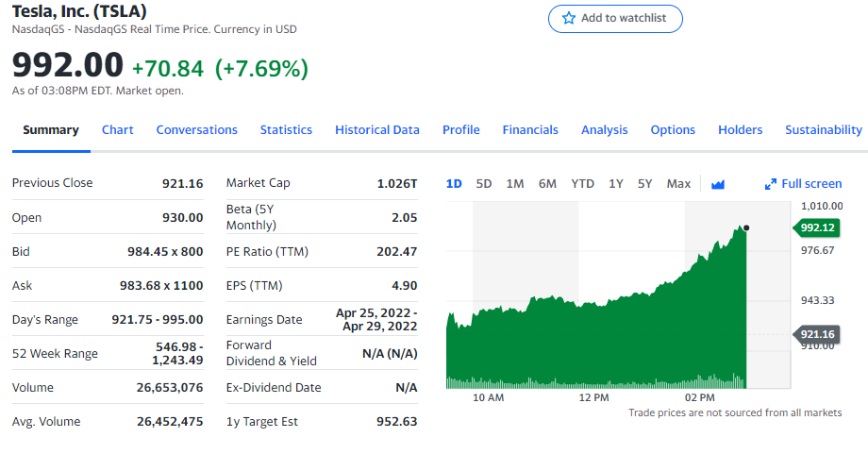Click the Ask value 983.68 x 1100
Screen dimensions: 868x454
pos(161,286)
